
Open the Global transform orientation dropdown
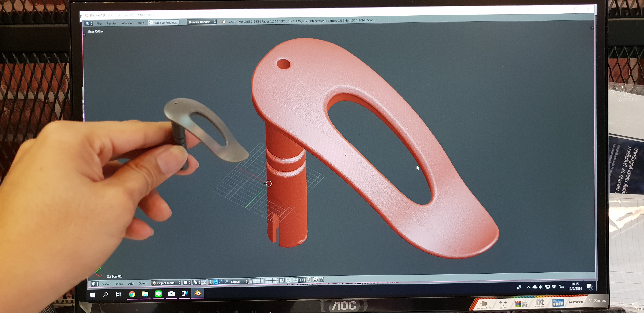coord(239,282)
